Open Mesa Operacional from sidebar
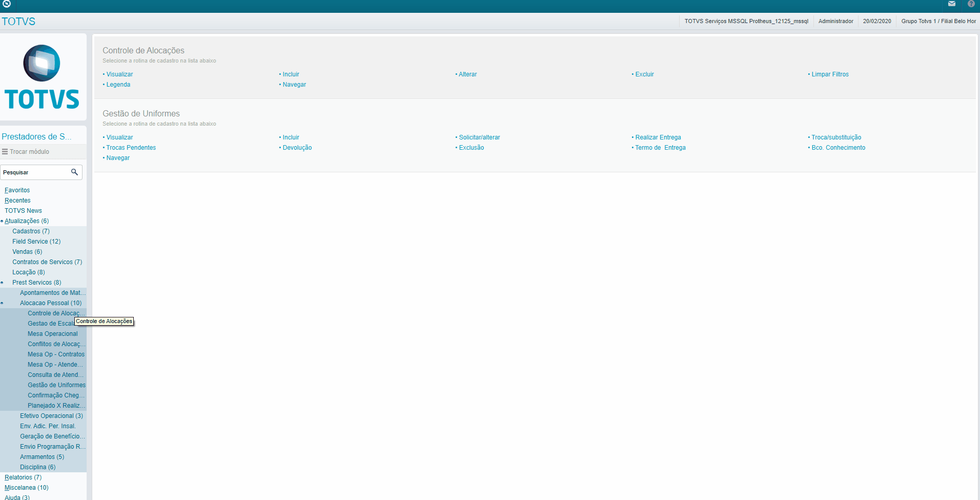The image size is (980, 500). tap(53, 334)
